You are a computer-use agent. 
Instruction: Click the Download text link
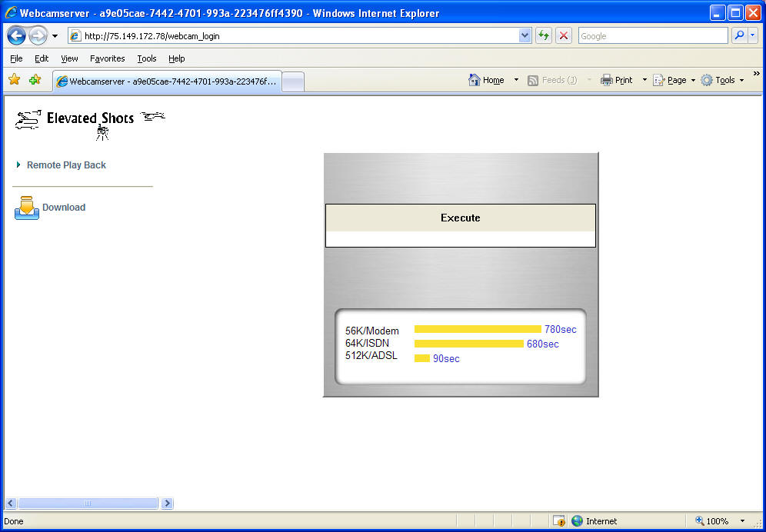pos(64,207)
